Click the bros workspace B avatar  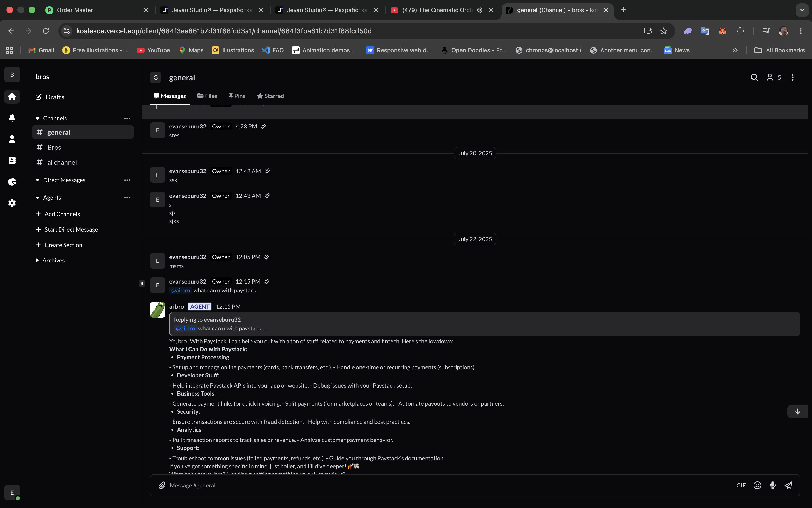12,75
